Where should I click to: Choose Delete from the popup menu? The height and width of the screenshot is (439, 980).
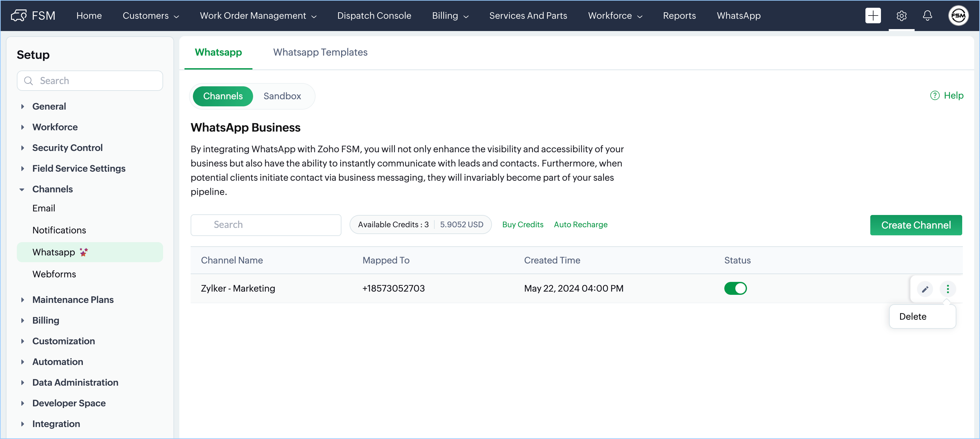(x=912, y=316)
